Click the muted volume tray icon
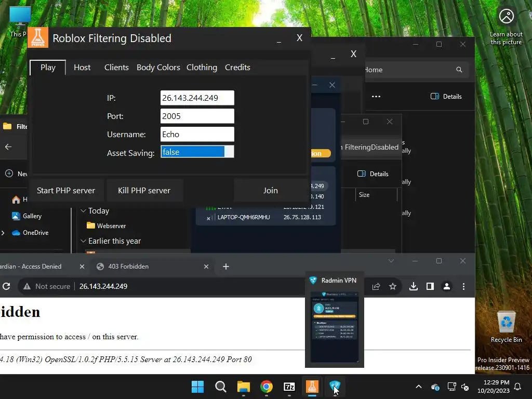The image size is (532, 399). tap(465, 387)
